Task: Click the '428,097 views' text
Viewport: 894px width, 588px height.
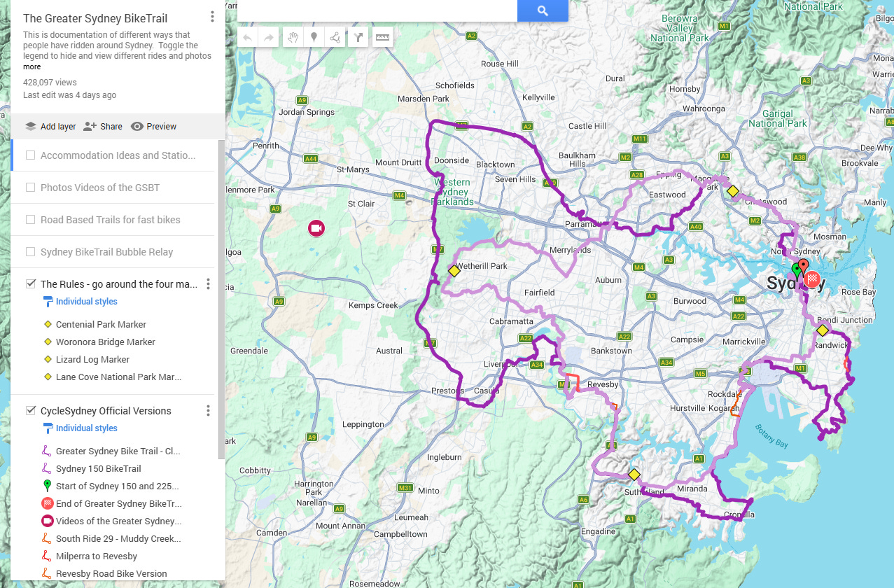Action: tap(50, 83)
